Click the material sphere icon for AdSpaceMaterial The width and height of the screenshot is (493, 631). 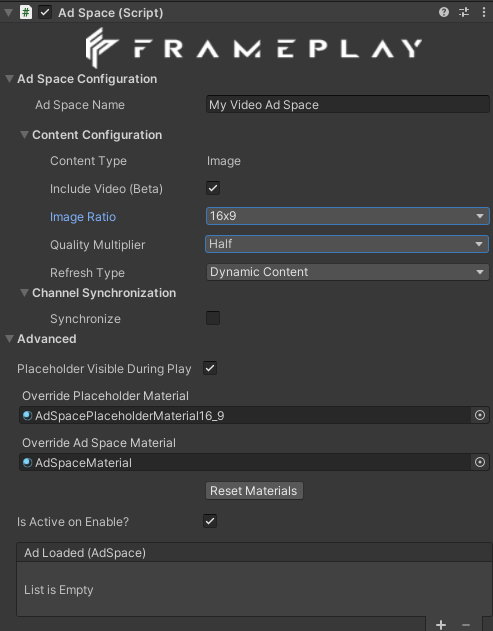27,463
